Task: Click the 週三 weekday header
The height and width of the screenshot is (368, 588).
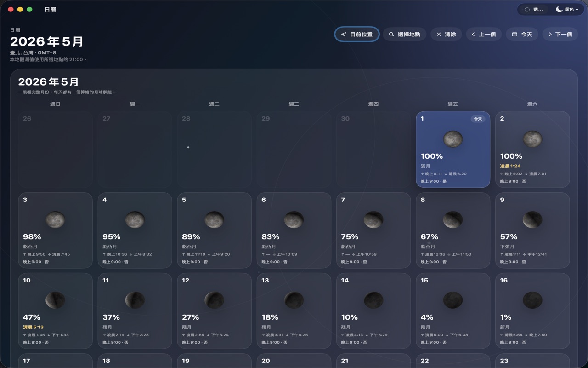Action: (x=294, y=104)
